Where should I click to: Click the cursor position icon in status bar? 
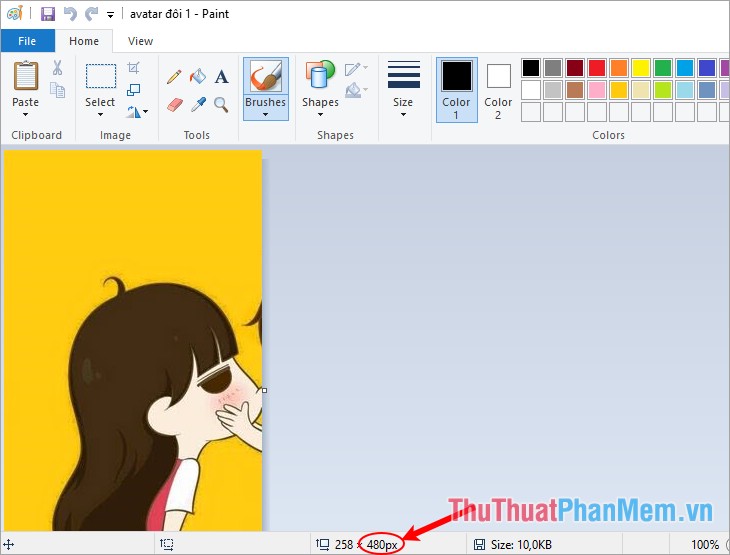[9, 544]
